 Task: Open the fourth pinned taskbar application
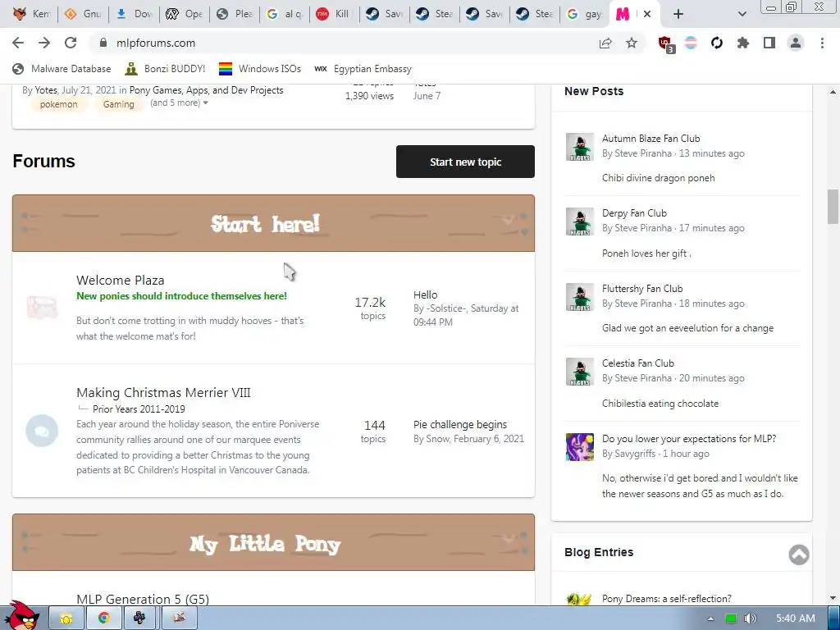tap(179, 619)
